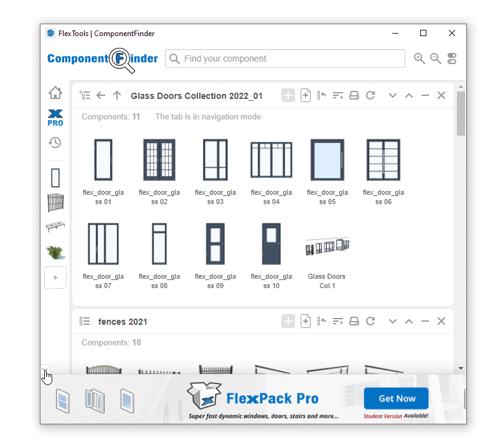Click the drive icon in Glass Doors tab
This screenshot has width=498, height=448.
pos(354,95)
